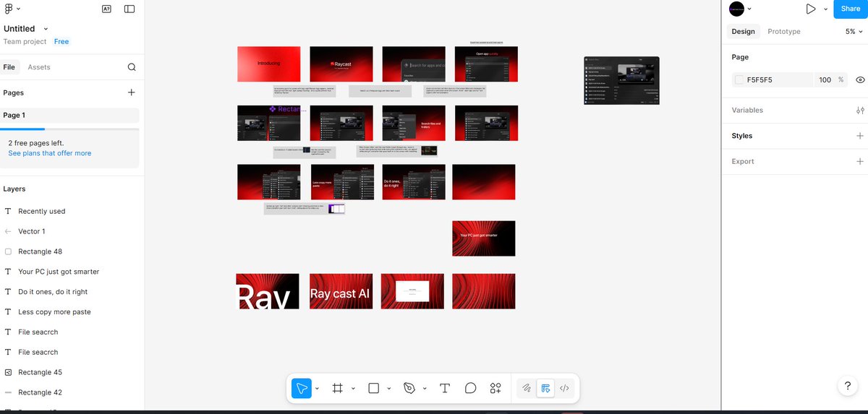Select the Pen tool
The height and width of the screenshot is (414, 868).
point(409,388)
